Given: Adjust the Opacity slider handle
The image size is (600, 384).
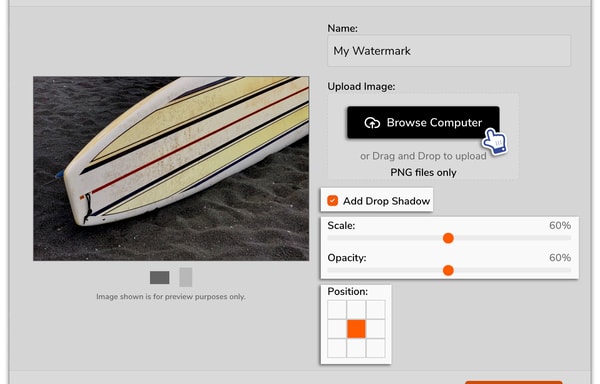Looking at the screenshot, I should click(448, 270).
